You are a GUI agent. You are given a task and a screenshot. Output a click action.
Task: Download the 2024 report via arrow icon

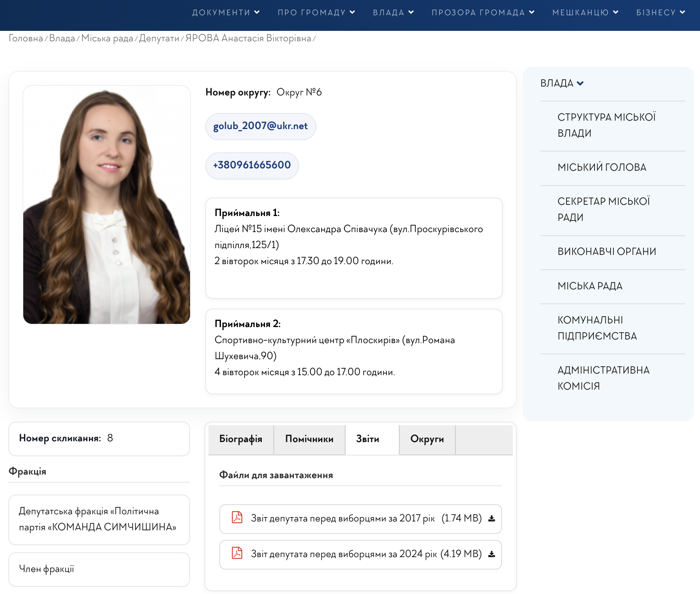coord(492,554)
